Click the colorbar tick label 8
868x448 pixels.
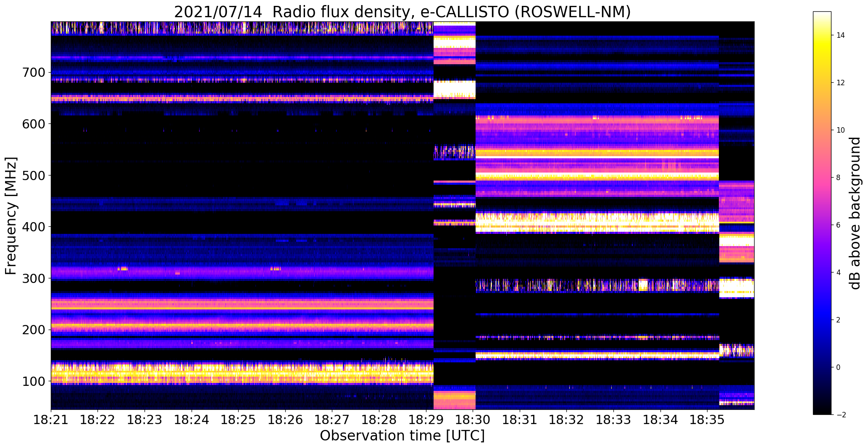[x=839, y=178]
